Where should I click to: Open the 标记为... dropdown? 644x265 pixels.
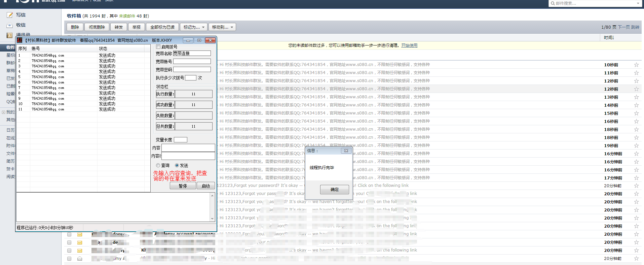tap(194, 27)
